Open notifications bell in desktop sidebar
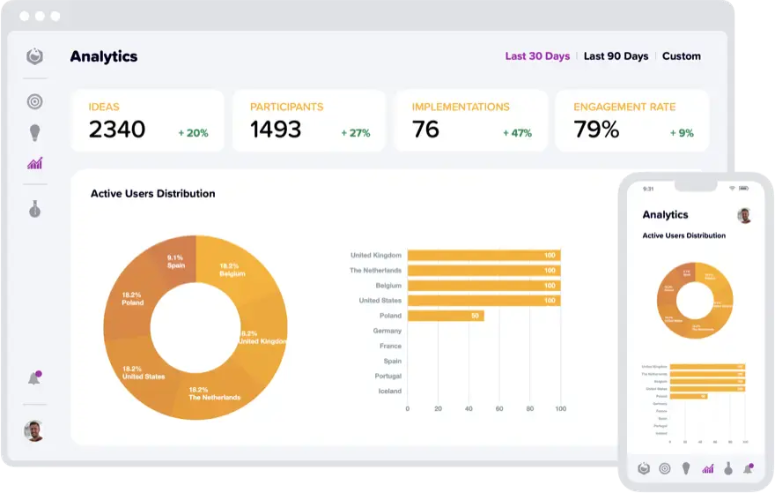Viewport: 775px width, 493px height. click(x=35, y=378)
